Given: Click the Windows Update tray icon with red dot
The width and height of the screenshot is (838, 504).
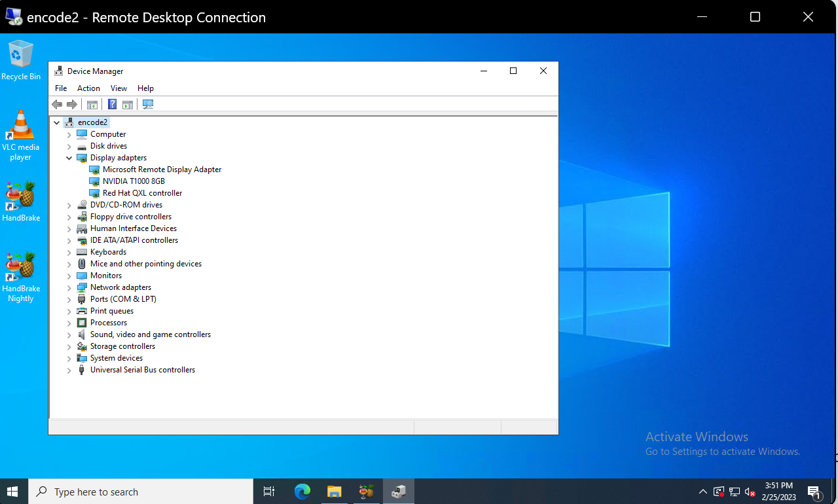Looking at the screenshot, I should click(719, 492).
